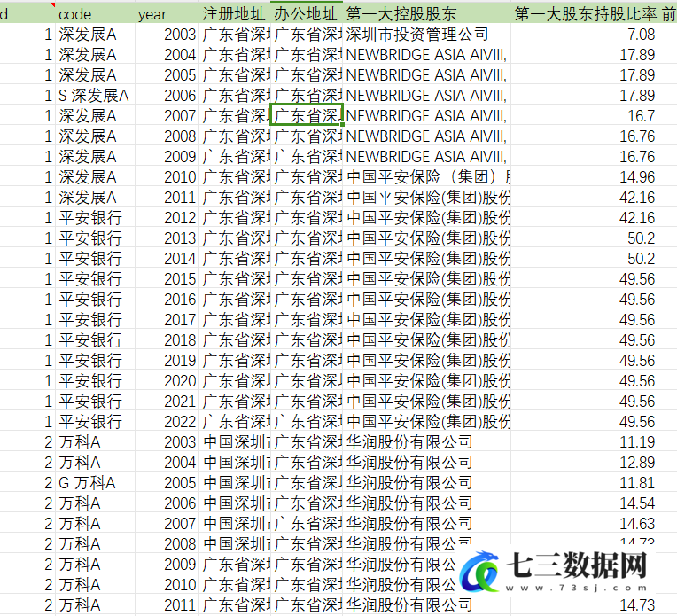
Task: Click the 深发展A code cell in the 2011 row
Action: pyautogui.click(x=96, y=198)
